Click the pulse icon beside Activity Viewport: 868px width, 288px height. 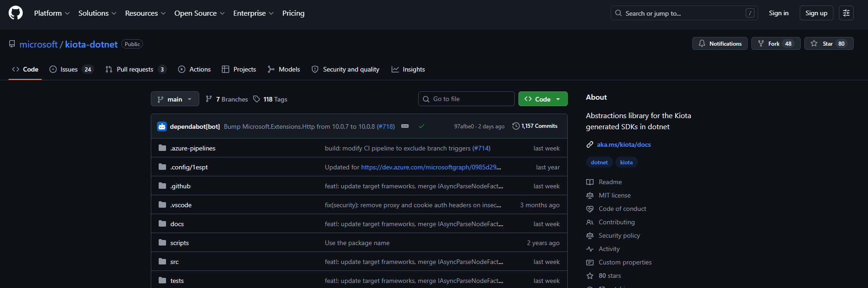590,249
